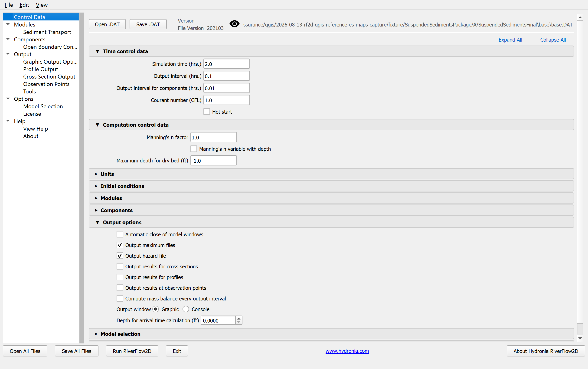
Task: Select Tools in the tree
Action: pos(29,92)
